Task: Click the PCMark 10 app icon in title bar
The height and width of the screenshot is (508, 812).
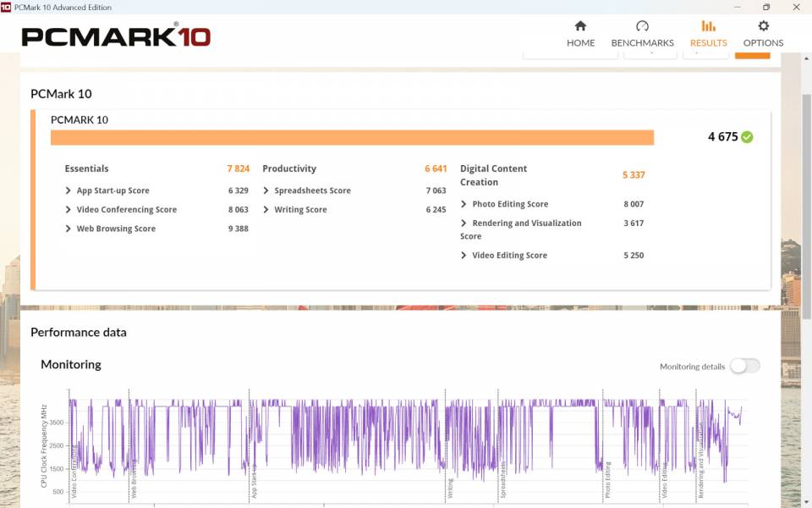Action: tap(6, 8)
